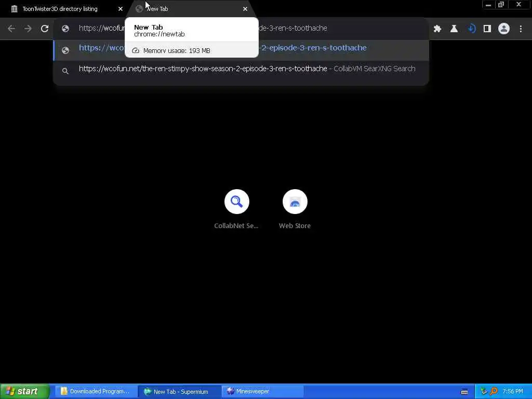
Task: Click the system tray search magnifier icon
Action: tap(494, 391)
